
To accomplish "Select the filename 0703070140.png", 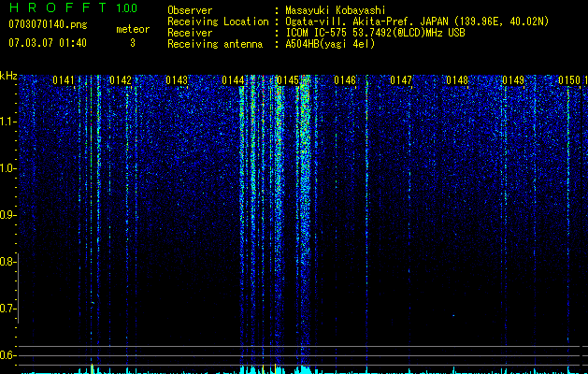I will point(48,24).
